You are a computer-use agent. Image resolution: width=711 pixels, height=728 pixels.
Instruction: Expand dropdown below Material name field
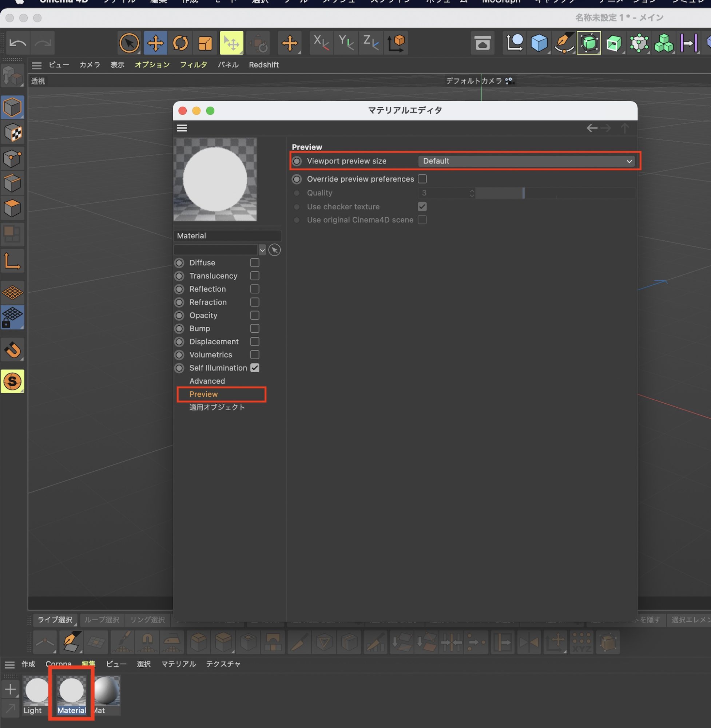[x=262, y=250]
